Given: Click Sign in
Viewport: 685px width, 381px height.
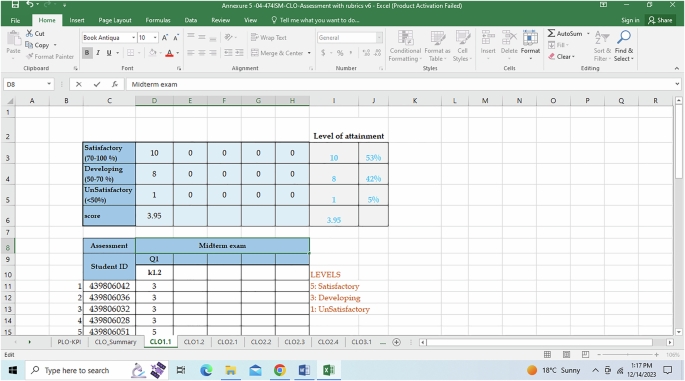Looking at the screenshot, I should tap(630, 20).
